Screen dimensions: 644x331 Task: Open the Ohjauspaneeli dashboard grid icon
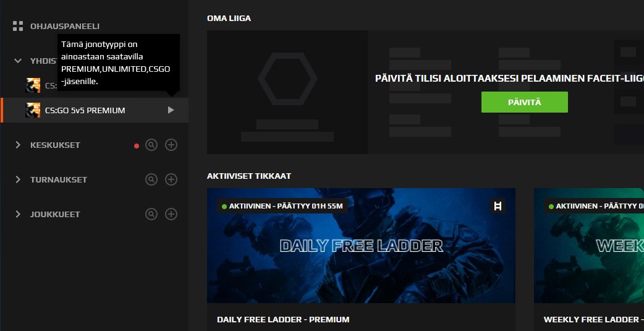18,26
